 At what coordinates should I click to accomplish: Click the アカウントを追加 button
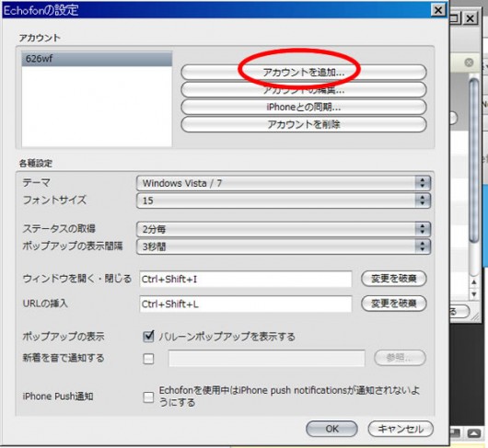coord(304,72)
